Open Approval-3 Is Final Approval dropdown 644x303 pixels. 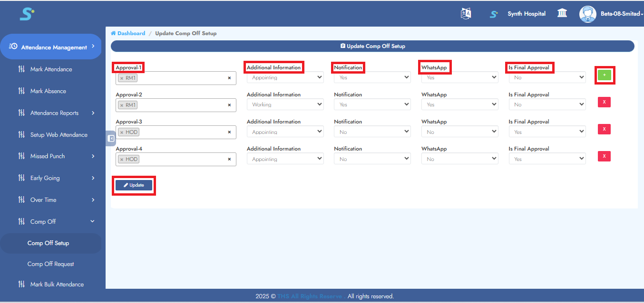(x=547, y=132)
